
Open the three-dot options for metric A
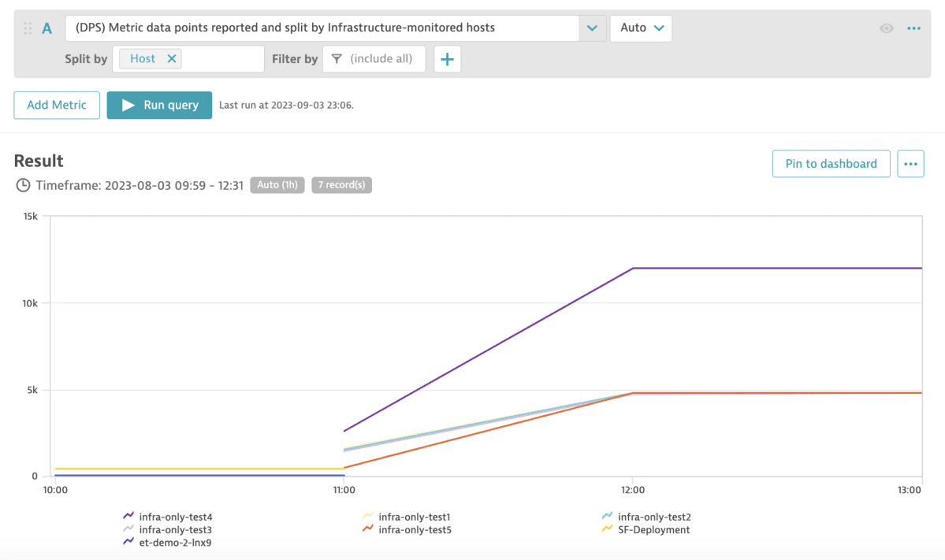(913, 28)
